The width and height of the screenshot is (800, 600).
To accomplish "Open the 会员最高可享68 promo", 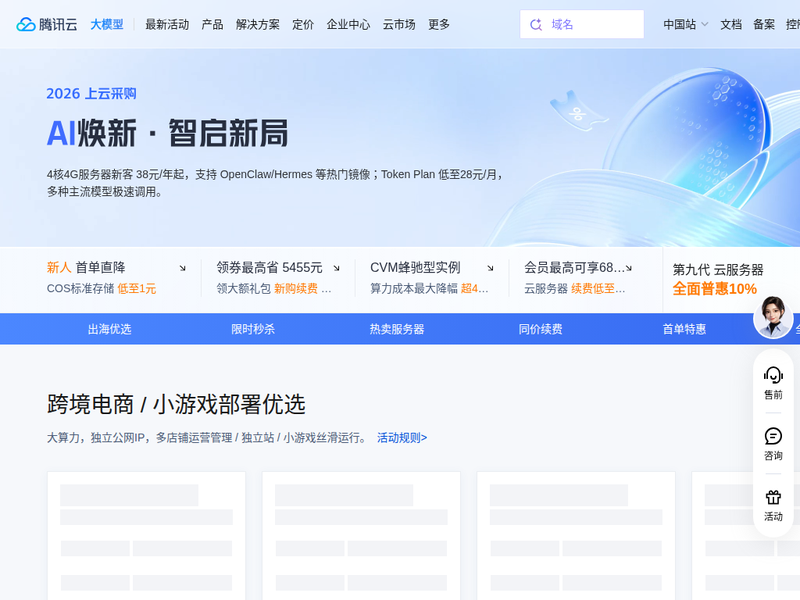I will [x=578, y=278].
